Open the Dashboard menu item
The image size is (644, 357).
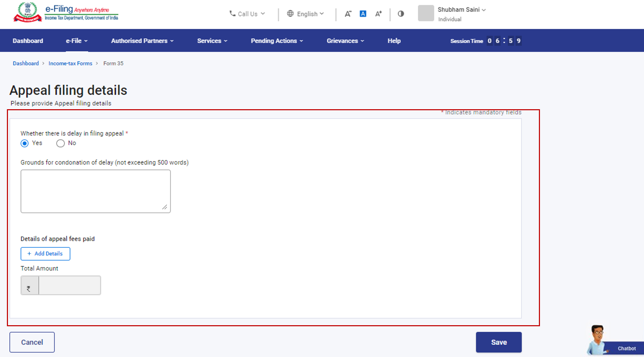pos(28,41)
